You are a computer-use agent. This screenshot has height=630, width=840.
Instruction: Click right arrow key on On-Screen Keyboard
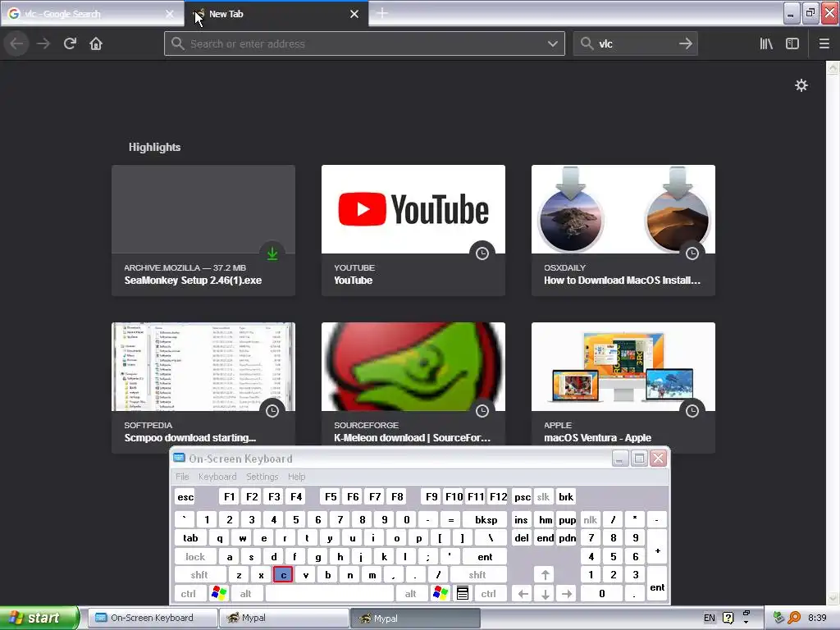coord(567,593)
